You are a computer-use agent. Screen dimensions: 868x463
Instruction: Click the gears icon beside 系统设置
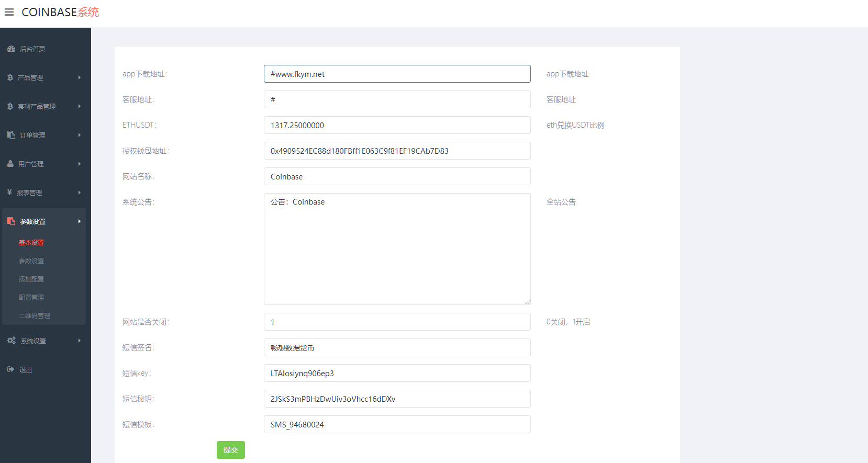(12, 341)
